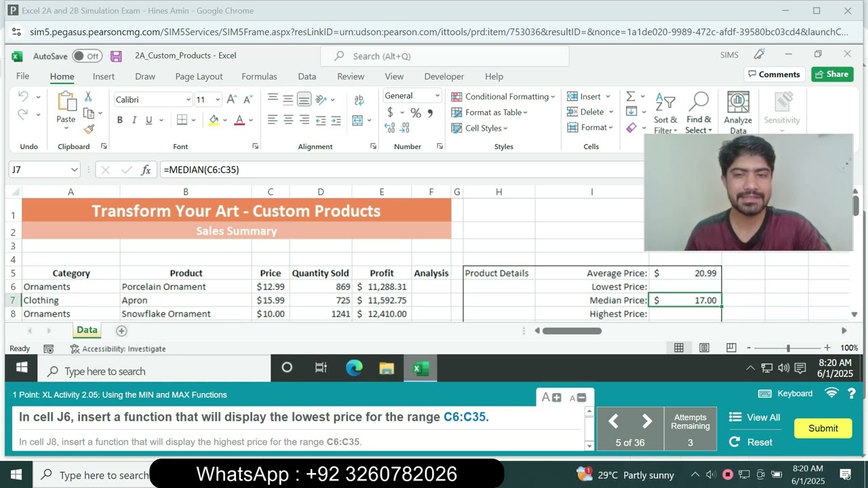Click the View All button
The width and height of the screenshot is (868, 488).
[x=755, y=418]
